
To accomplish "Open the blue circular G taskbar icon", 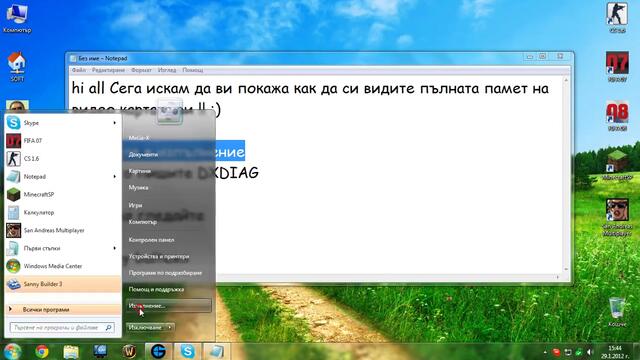I will [158, 351].
